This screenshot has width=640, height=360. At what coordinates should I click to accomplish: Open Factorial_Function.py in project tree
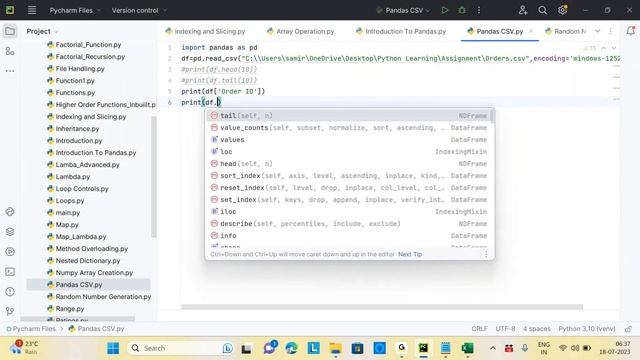tap(84, 44)
